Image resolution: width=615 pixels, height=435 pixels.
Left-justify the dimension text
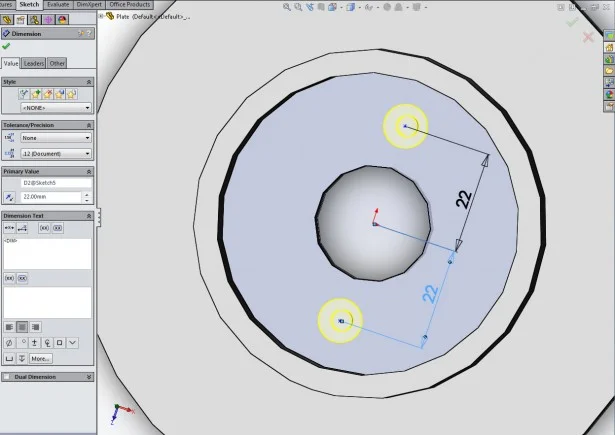(x=9, y=327)
